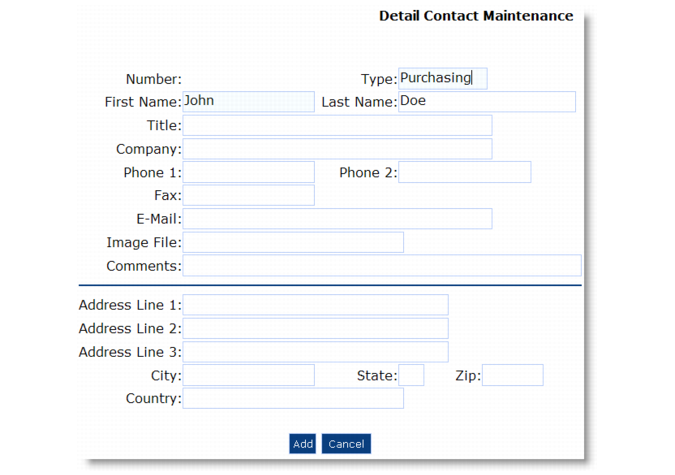The height and width of the screenshot is (475, 675).
Task: Click the Comments text box
Action: [382, 266]
